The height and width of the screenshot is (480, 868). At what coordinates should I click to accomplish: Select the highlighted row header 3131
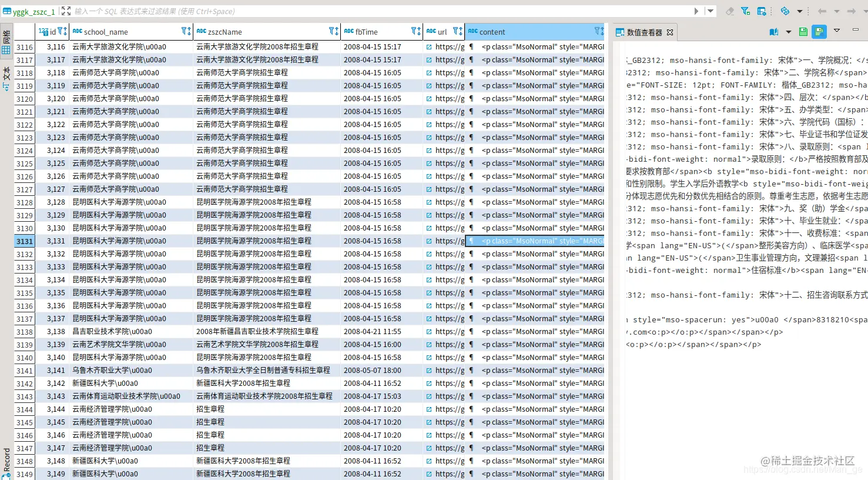[25, 241]
